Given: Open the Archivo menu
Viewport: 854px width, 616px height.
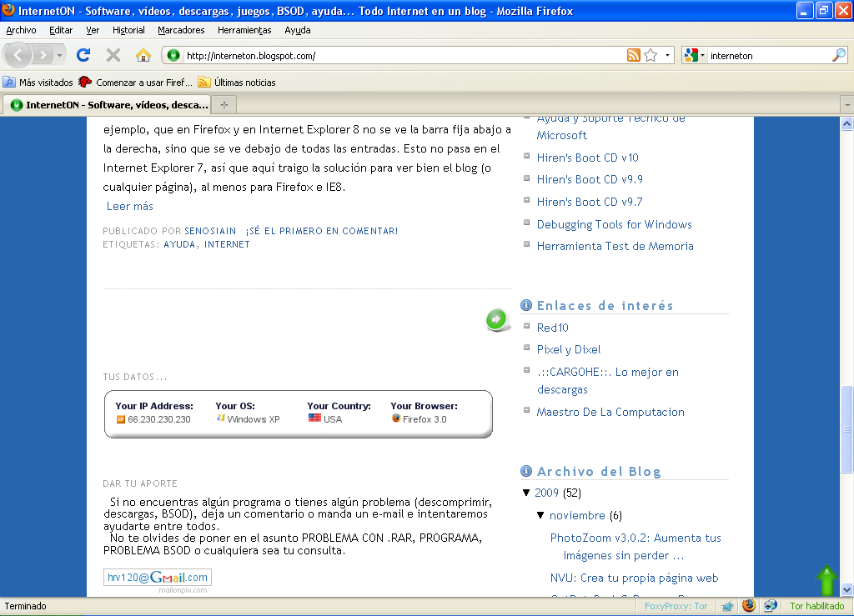Looking at the screenshot, I should (21, 30).
